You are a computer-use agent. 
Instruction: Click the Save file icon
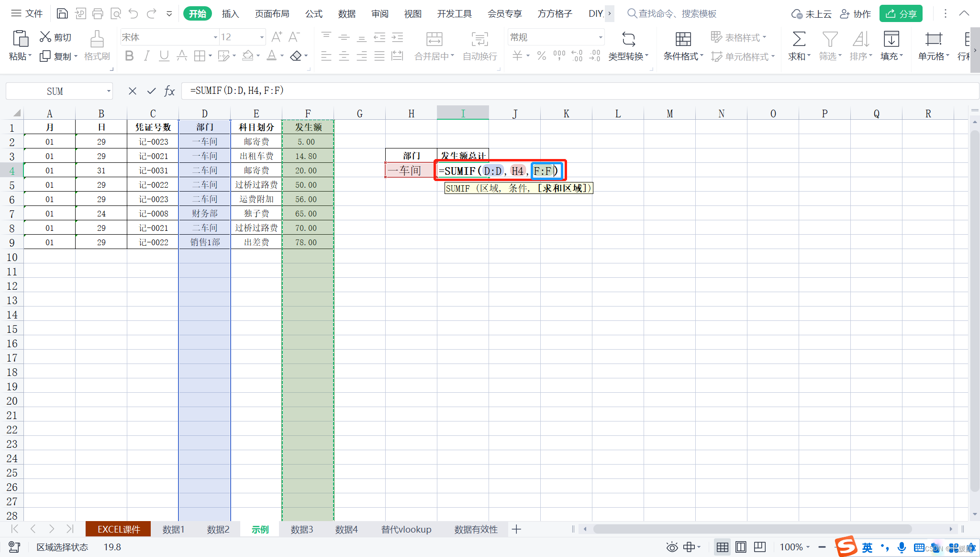(x=62, y=13)
